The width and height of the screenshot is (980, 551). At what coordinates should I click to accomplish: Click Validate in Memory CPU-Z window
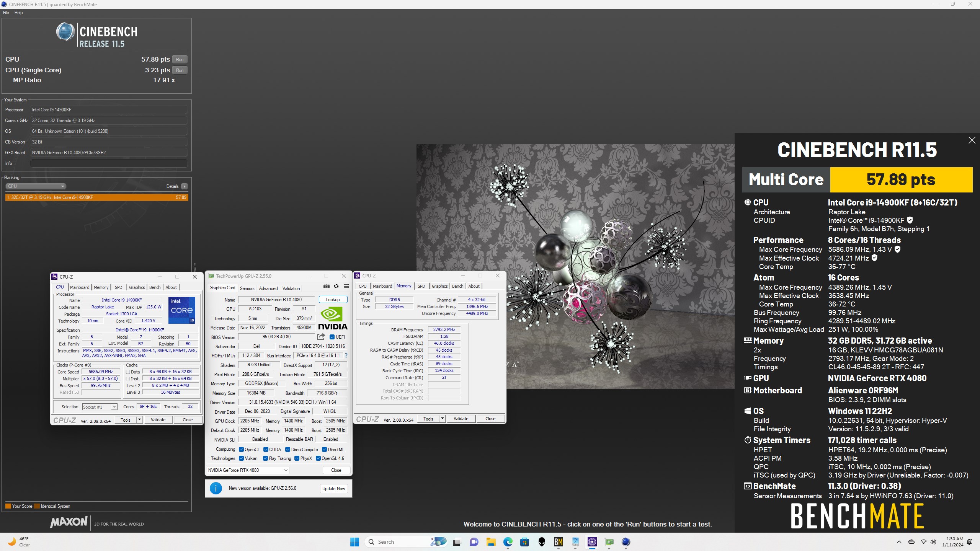(x=461, y=419)
